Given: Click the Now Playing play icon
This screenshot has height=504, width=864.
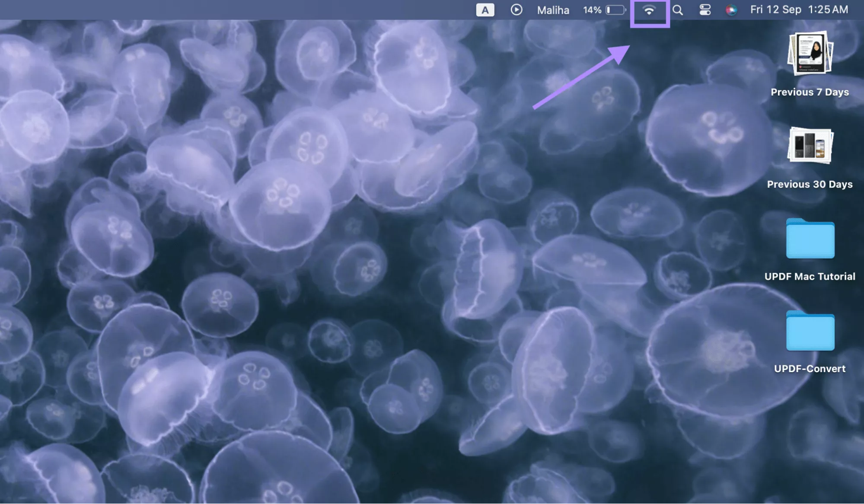Looking at the screenshot, I should 516,10.
